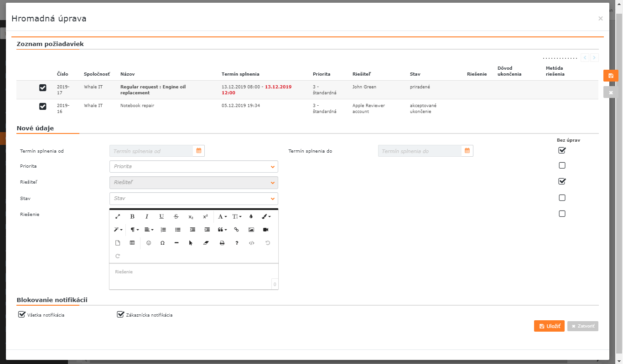This screenshot has width=623, height=364.
Task: Click the Termín splnenia do date field
Action: coord(420,151)
